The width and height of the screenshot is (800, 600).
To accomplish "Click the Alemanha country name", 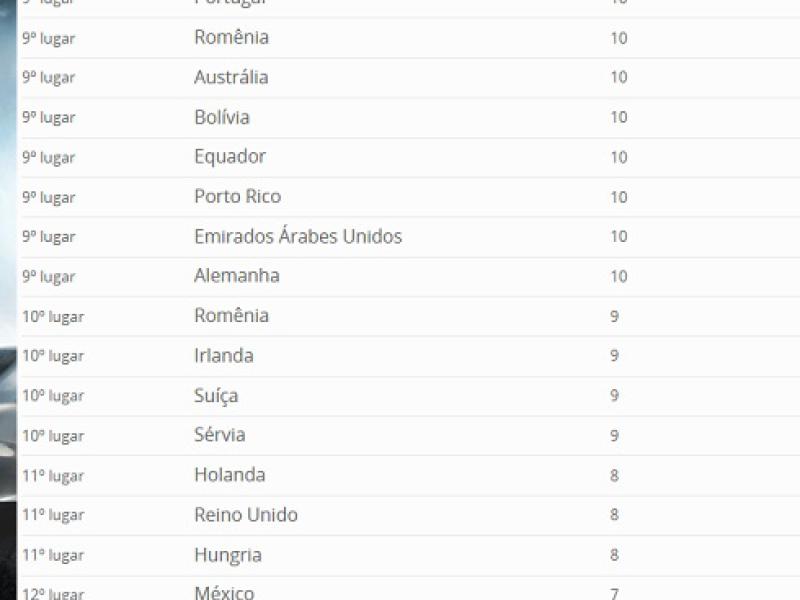I will [237, 276].
